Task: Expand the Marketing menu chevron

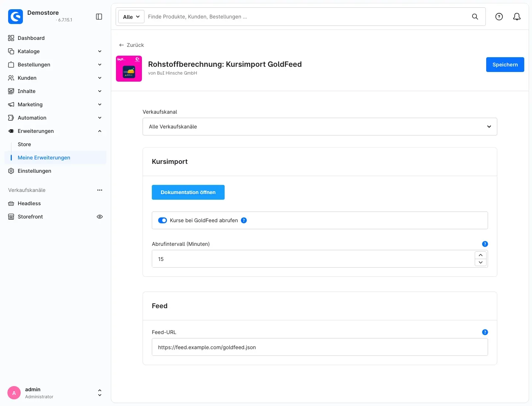Action: pos(100,104)
